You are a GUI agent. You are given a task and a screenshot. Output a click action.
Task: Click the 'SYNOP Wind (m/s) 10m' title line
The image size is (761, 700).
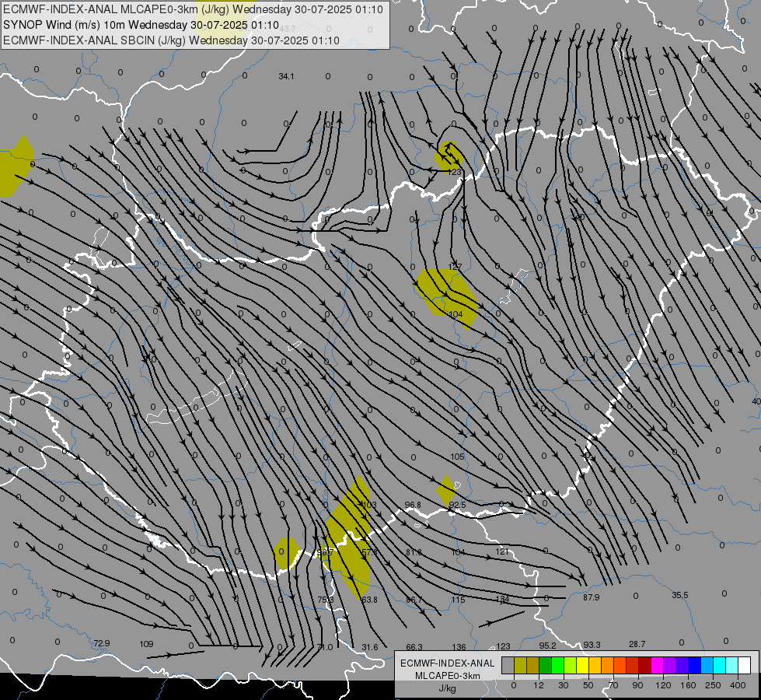[141, 25]
